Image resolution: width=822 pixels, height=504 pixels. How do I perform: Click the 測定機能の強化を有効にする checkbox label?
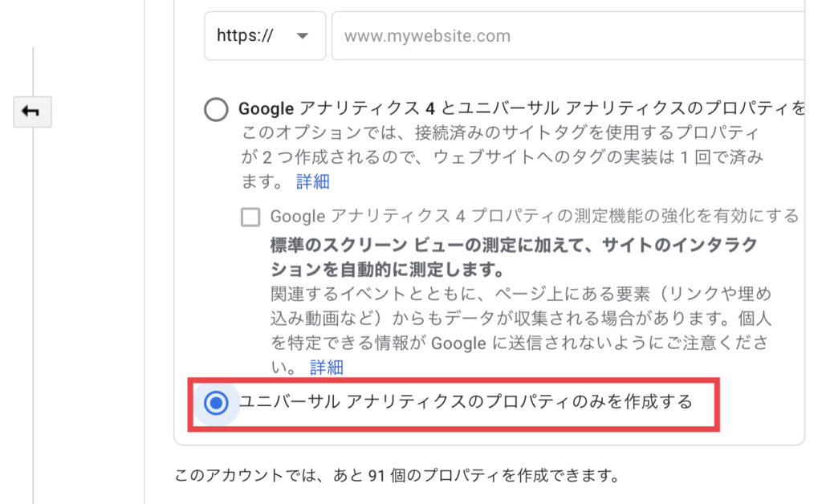(x=534, y=216)
